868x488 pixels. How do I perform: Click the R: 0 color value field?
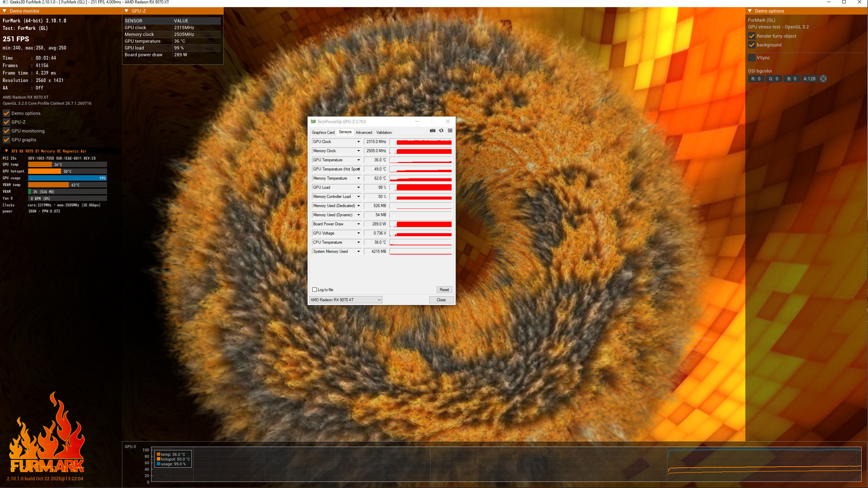click(x=756, y=79)
